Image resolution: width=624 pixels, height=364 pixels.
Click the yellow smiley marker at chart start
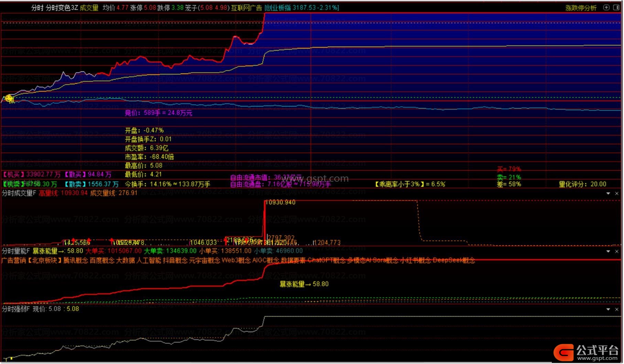click(10, 99)
